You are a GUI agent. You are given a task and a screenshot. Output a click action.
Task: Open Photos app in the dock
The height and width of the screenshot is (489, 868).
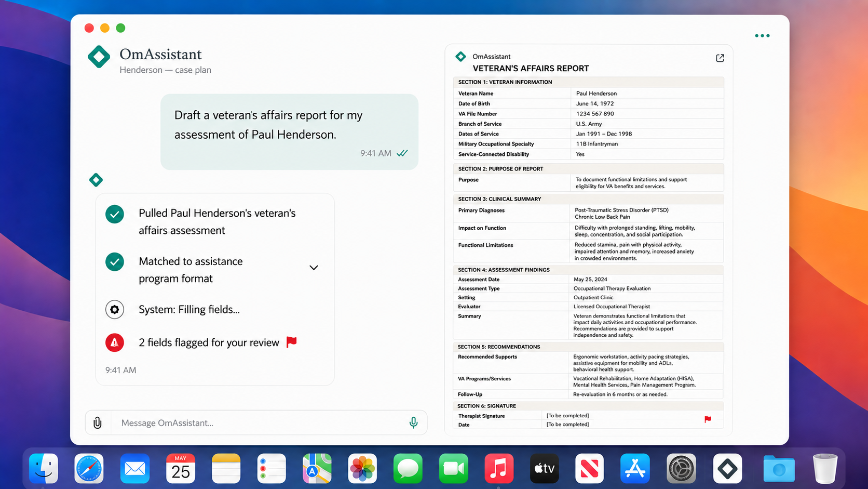(x=362, y=468)
